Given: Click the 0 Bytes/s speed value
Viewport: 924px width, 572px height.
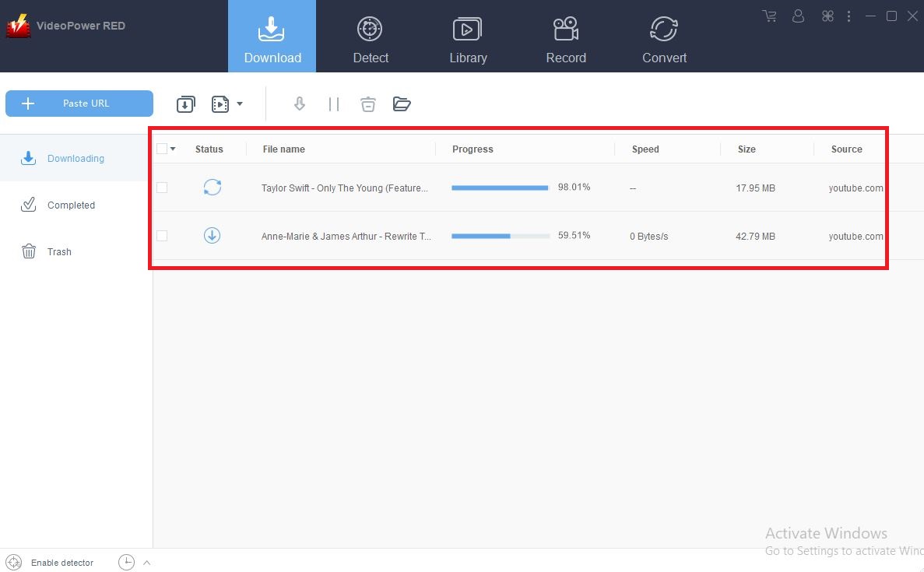Looking at the screenshot, I should click(x=648, y=237).
